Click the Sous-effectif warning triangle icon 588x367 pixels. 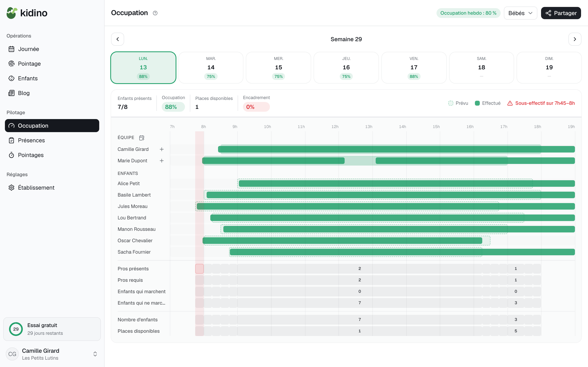pos(510,103)
